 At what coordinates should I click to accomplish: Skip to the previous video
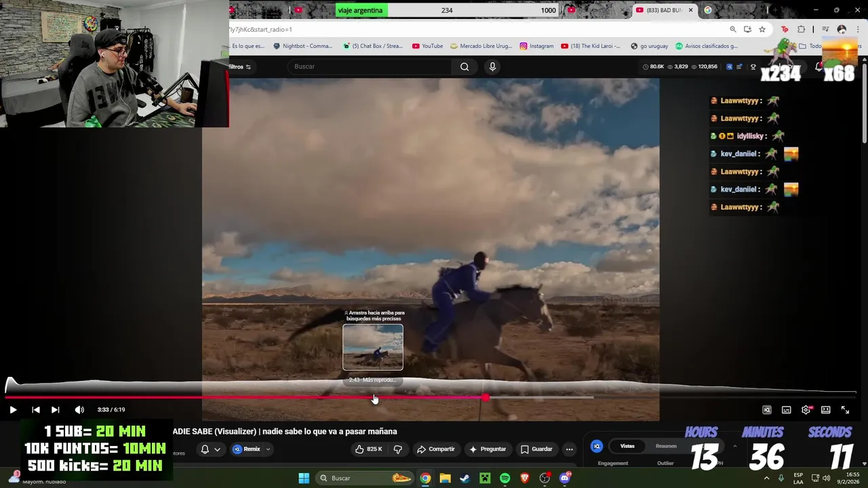36,409
